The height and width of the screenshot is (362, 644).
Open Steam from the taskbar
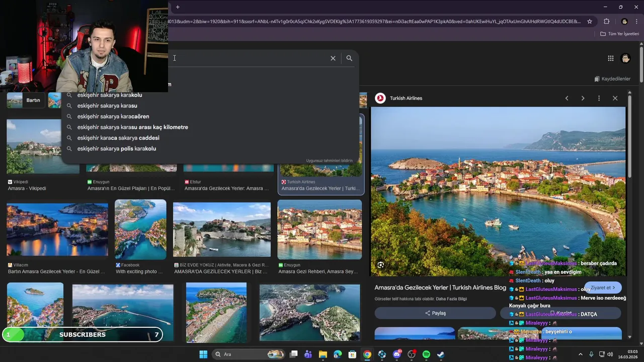[x=441, y=354]
